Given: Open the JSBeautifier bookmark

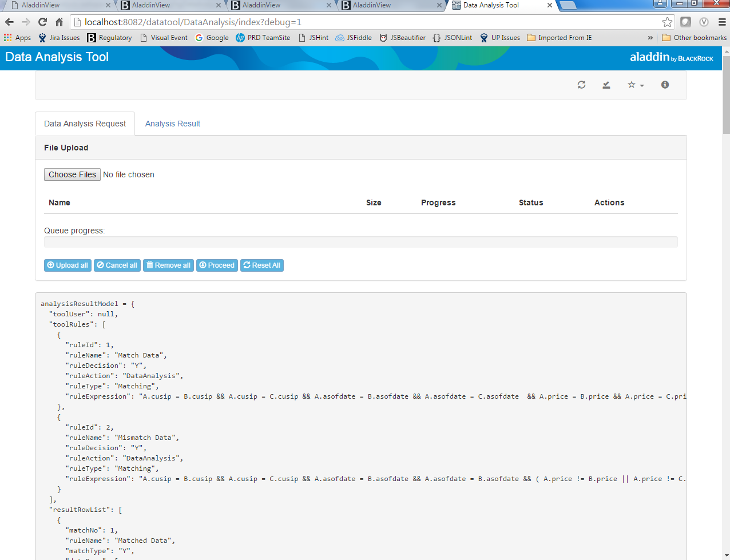Looking at the screenshot, I should [x=402, y=38].
